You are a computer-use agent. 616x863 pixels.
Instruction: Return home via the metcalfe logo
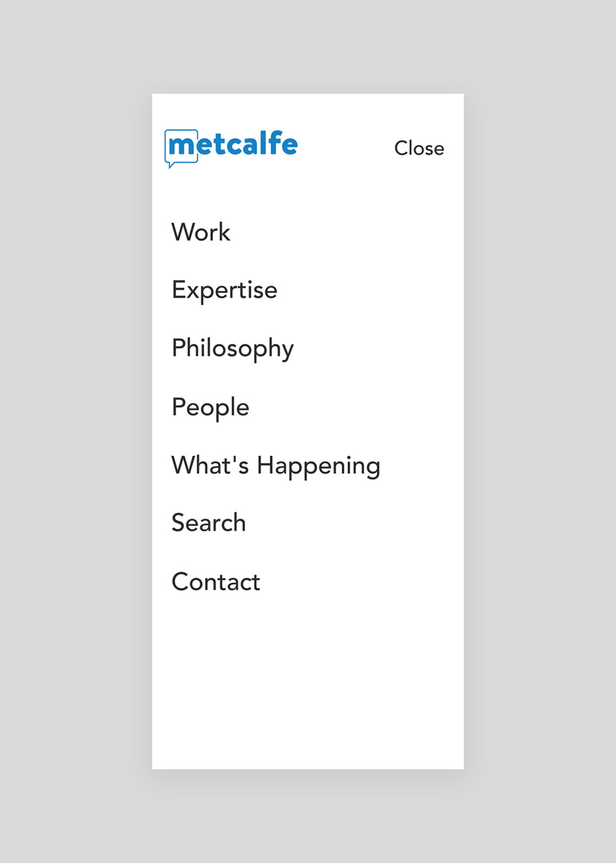(231, 149)
